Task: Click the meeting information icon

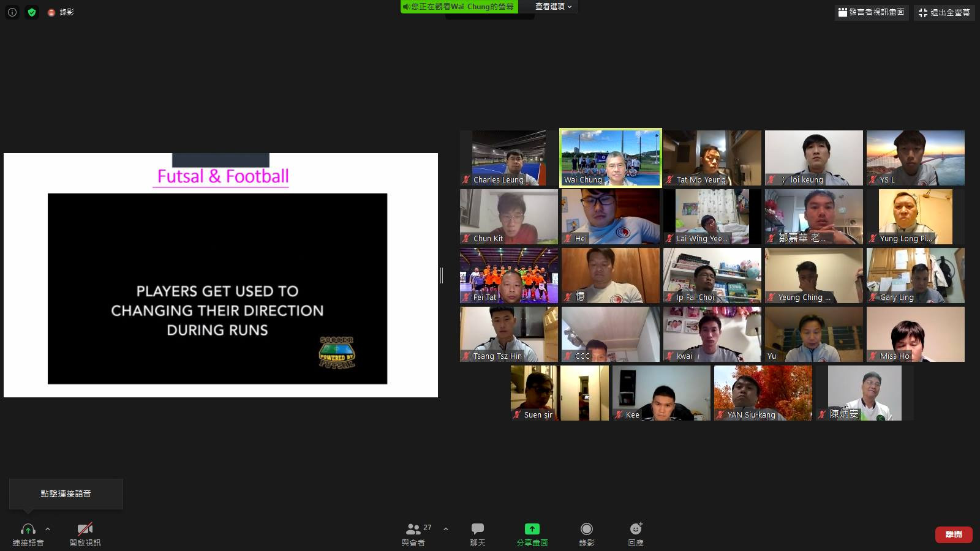Action: coord(12,12)
